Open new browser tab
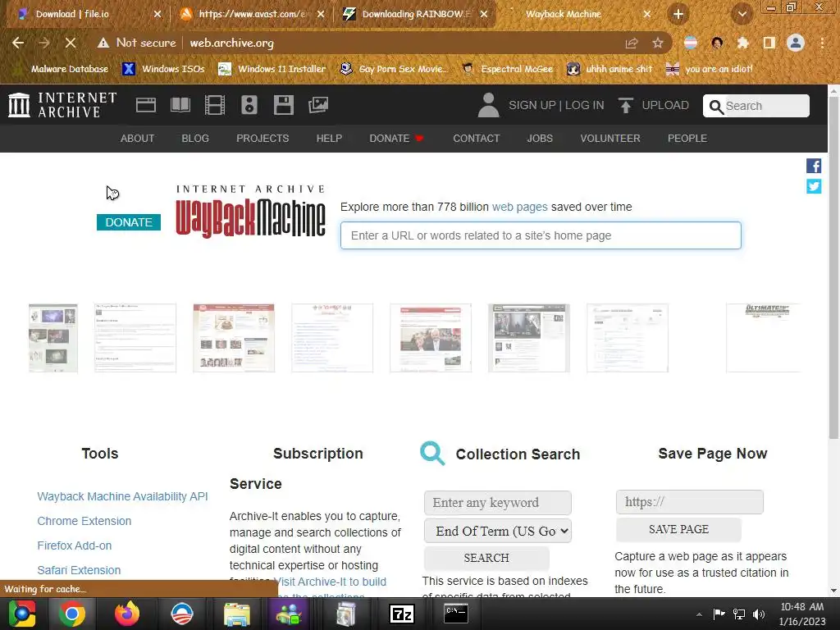 tap(678, 14)
